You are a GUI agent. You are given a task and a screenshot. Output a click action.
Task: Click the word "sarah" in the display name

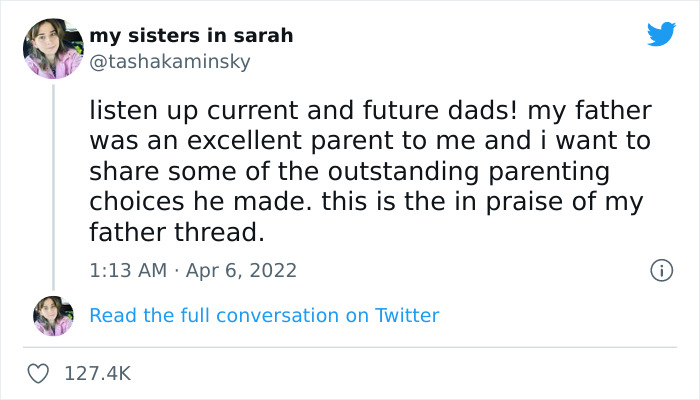point(266,35)
